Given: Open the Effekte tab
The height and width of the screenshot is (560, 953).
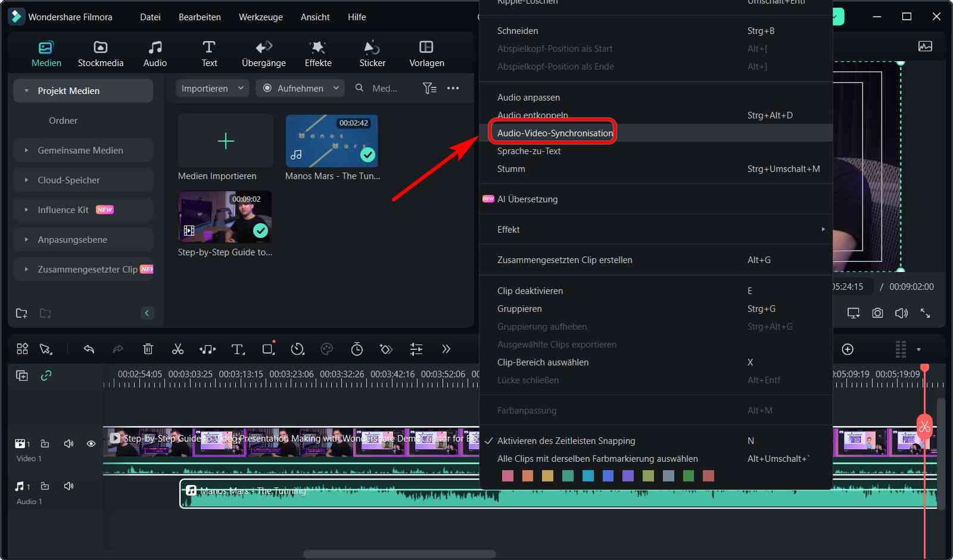Looking at the screenshot, I should (318, 54).
